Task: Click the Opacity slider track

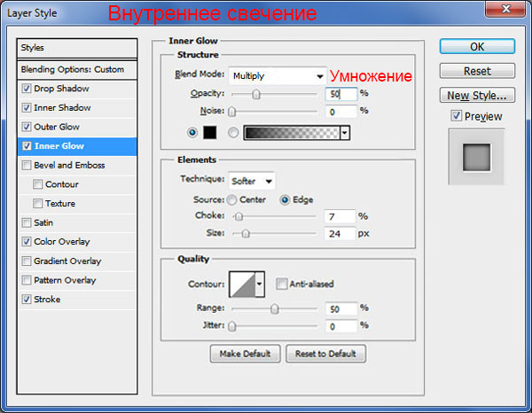Action: 273,93
